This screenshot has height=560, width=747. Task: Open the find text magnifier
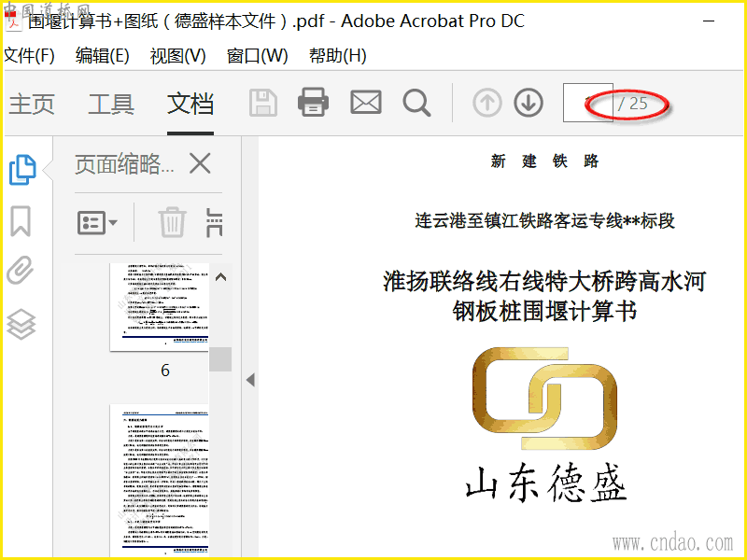point(416,103)
